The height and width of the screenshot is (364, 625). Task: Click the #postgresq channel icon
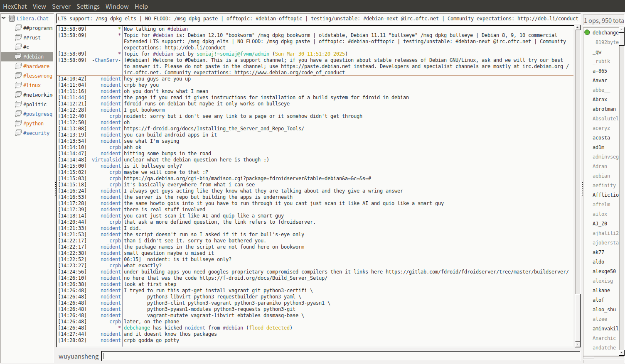[x=18, y=114]
